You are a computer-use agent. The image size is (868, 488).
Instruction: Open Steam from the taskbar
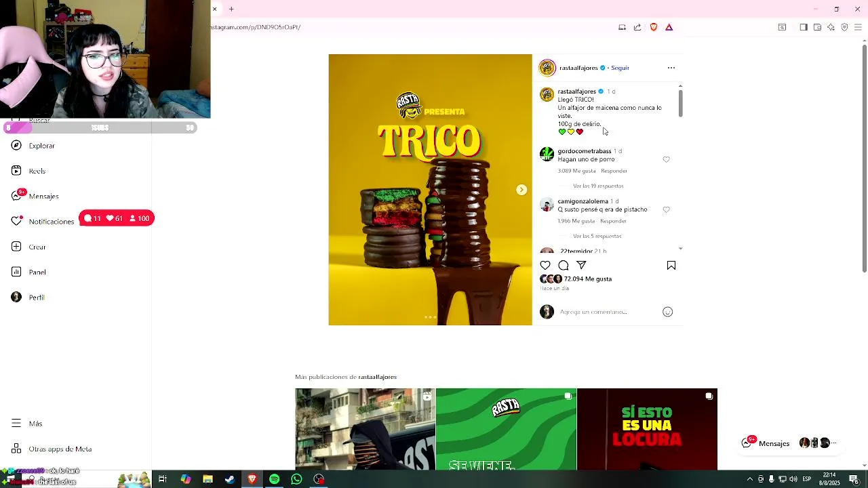[230, 479]
